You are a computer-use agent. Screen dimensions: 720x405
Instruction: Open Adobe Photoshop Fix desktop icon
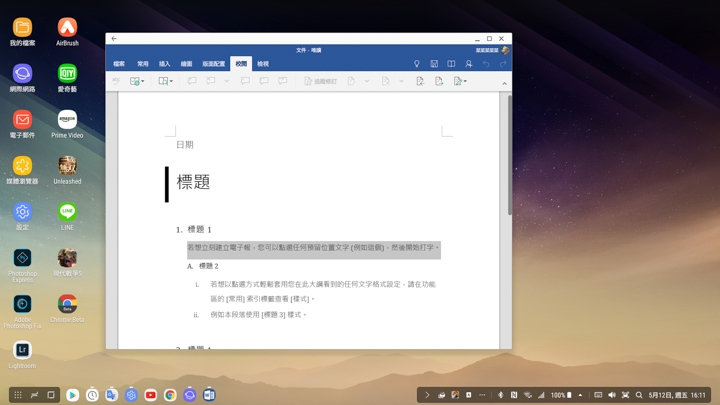tap(22, 312)
